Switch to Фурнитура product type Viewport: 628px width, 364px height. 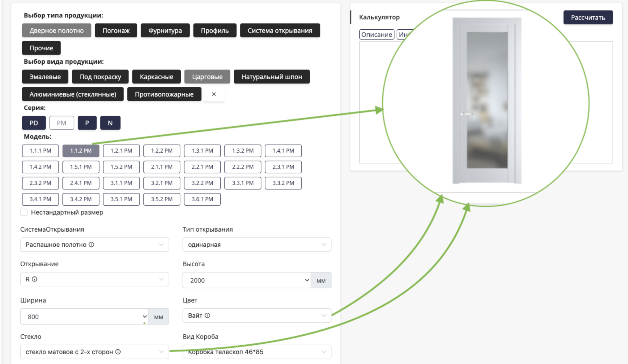coord(165,31)
